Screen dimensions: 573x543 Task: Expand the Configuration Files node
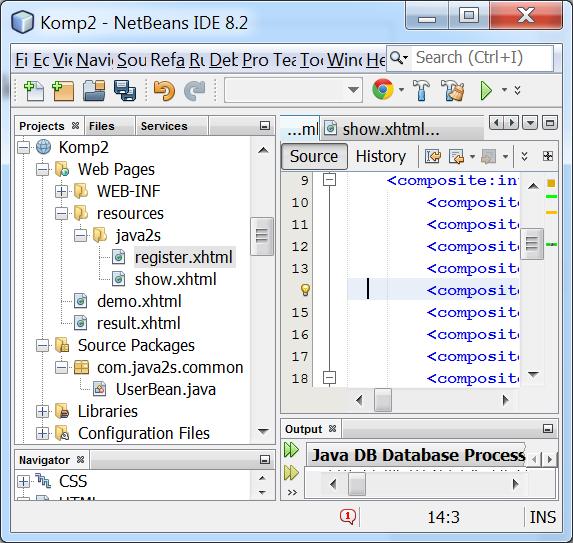tap(42, 433)
